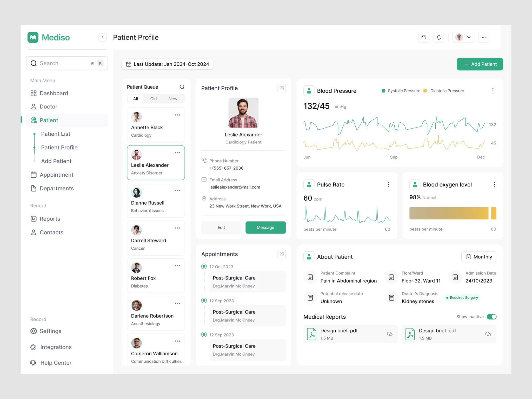Select the All queue tab
The image size is (532, 399).
click(136, 99)
